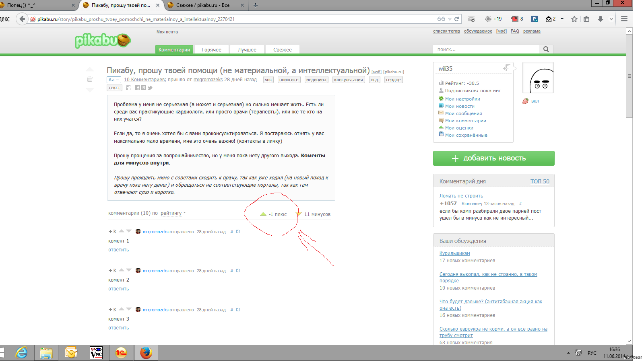This screenshot has width=644, height=362.
Task: Save comment 'комент 1' with floppy icon
Action: click(238, 232)
